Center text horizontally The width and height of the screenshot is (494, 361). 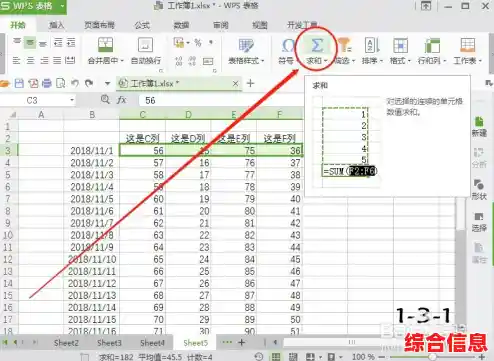coord(30,60)
